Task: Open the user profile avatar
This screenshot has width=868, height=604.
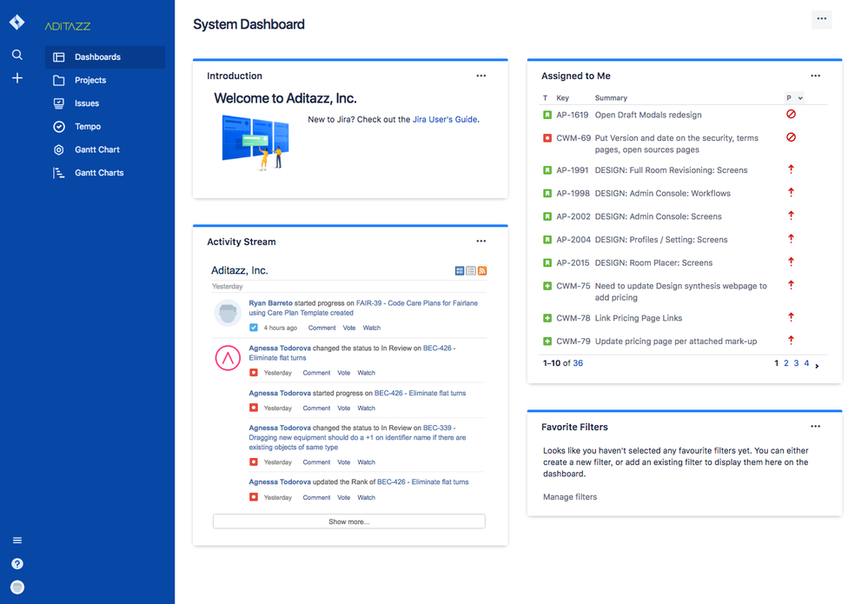Action: (17, 587)
